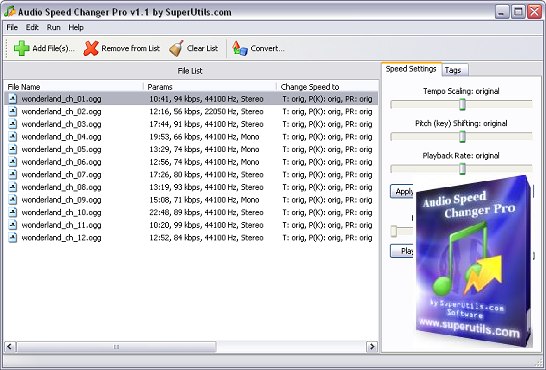Click the Clear List label
This screenshot has width=546, height=370.
click(x=202, y=48)
